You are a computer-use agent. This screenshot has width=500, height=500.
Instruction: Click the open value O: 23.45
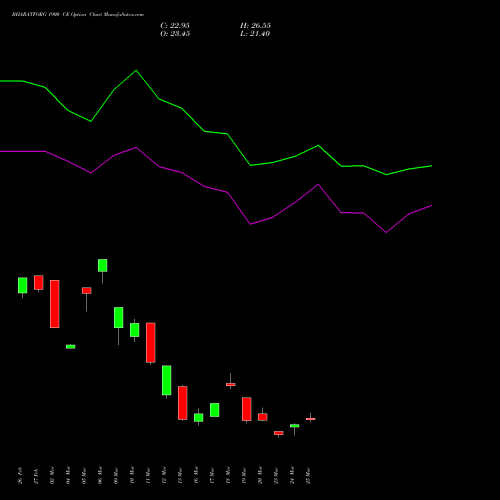pos(175,34)
